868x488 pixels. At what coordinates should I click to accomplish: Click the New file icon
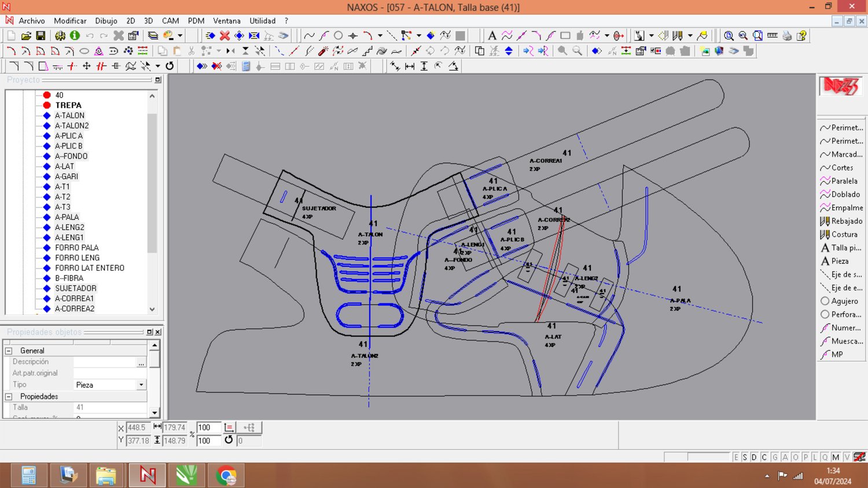tap(11, 36)
